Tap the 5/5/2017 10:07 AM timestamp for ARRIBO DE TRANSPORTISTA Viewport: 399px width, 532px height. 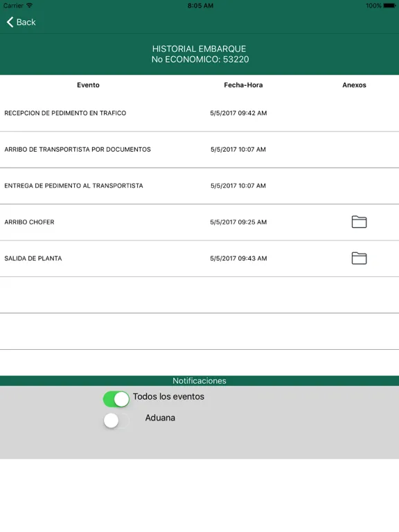click(x=238, y=150)
